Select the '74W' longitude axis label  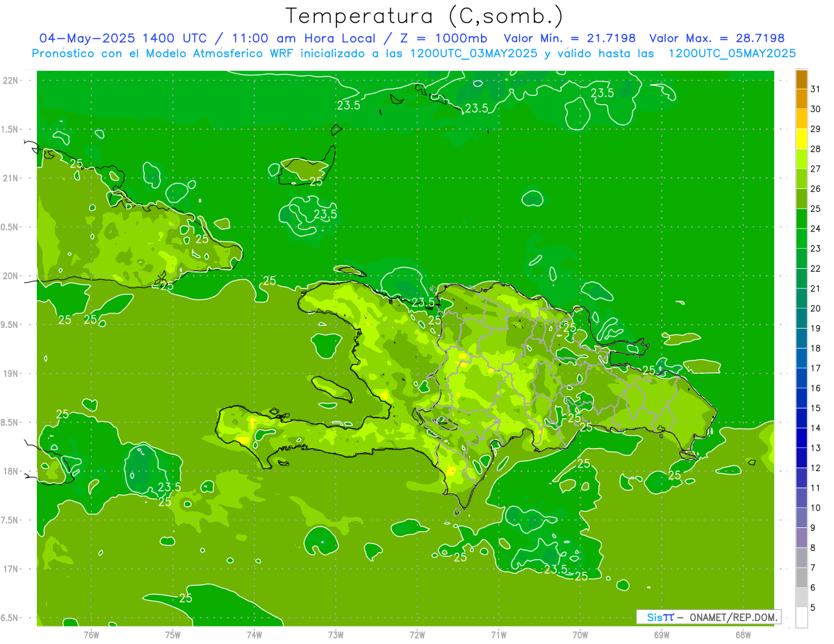coord(254,634)
